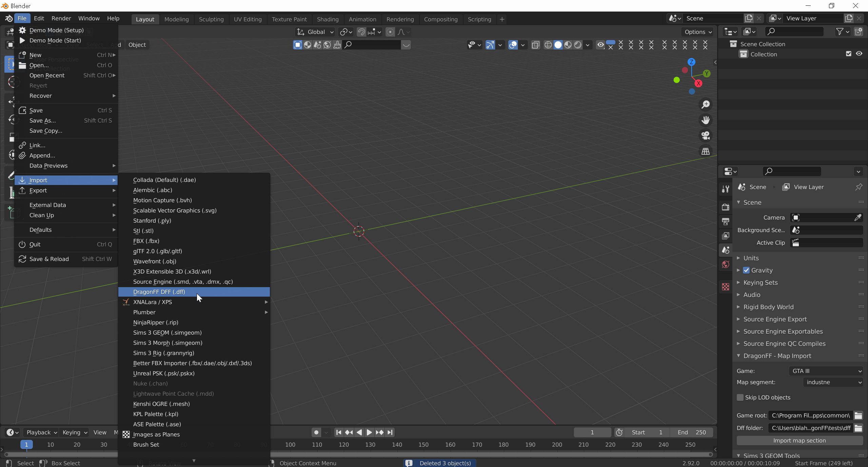Open the Render properties tab icon
The image size is (868, 467).
[x=726, y=207]
